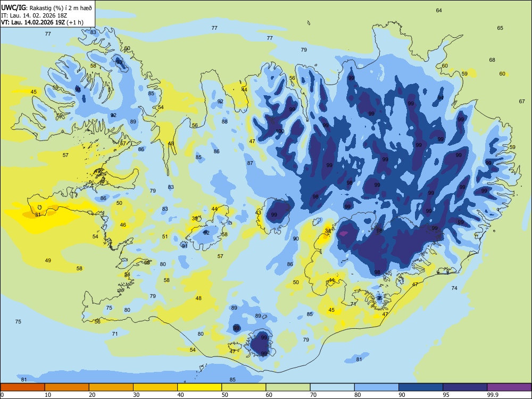Screen dimensions: 532x399
Task: Pick the pale blue 70–80 legend swatch
Action: click(x=332, y=387)
